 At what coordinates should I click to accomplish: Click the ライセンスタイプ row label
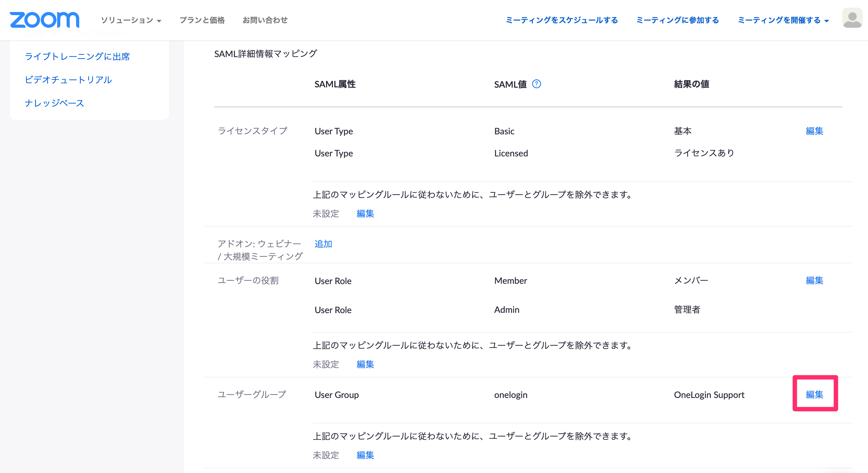click(253, 131)
